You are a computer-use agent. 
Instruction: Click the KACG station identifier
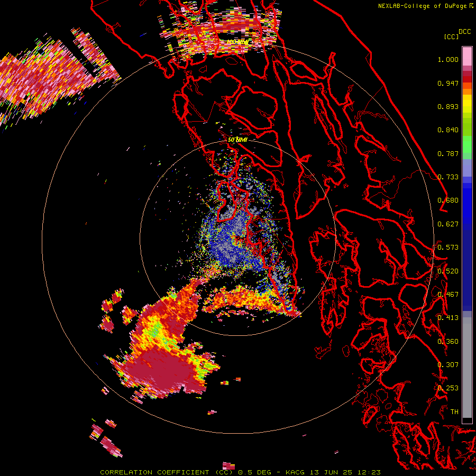coord(295,472)
